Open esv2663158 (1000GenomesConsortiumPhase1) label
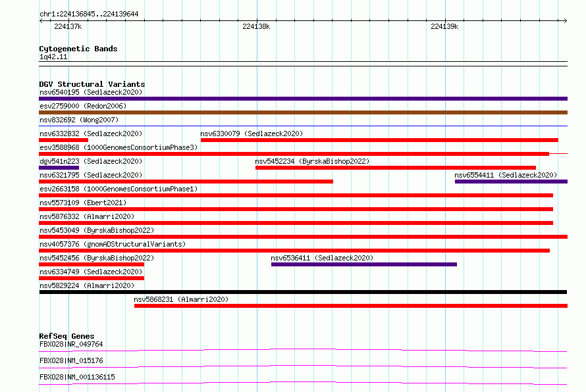This screenshot has height=392, width=586. [119, 189]
